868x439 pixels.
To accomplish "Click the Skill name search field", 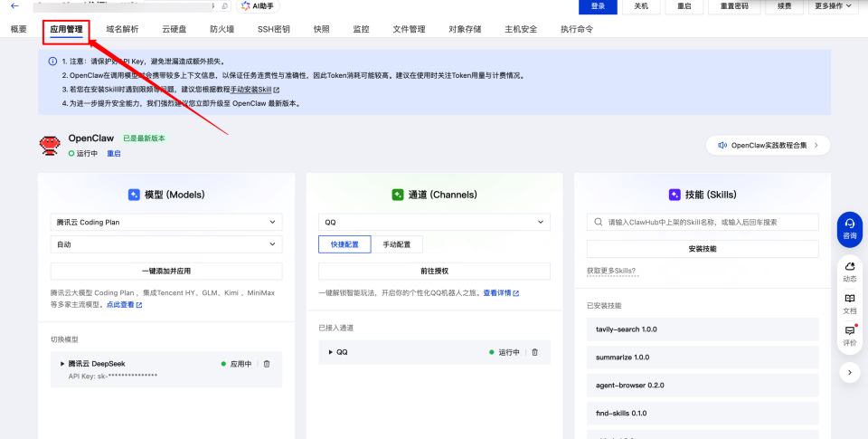I will 703,223.
